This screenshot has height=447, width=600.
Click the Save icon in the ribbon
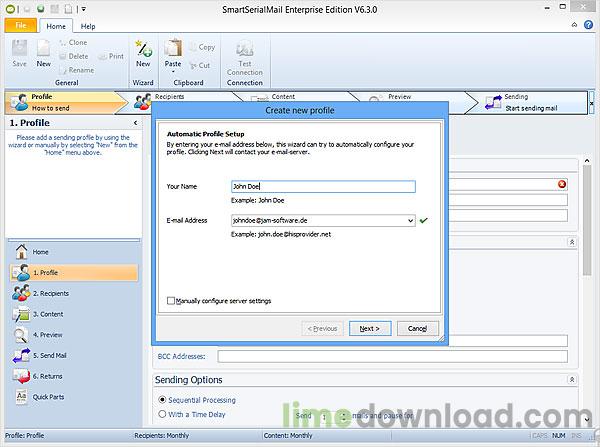coord(19,52)
